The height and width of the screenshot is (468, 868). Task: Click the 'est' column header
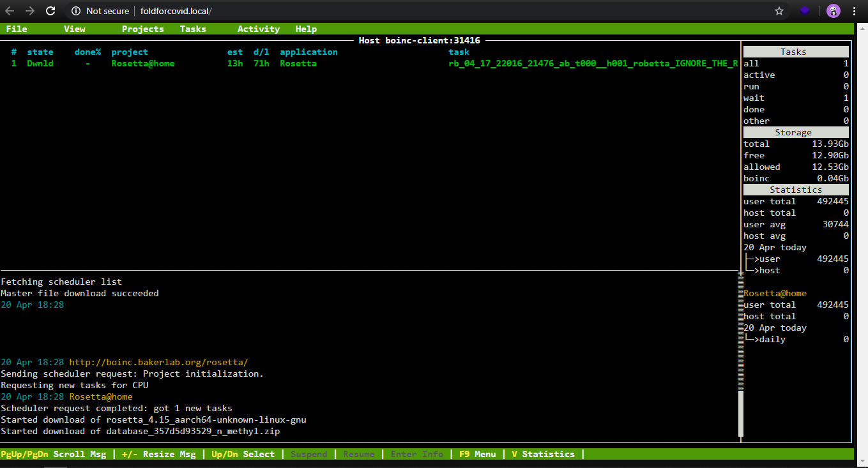pyautogui.click(x=235, y=52)
